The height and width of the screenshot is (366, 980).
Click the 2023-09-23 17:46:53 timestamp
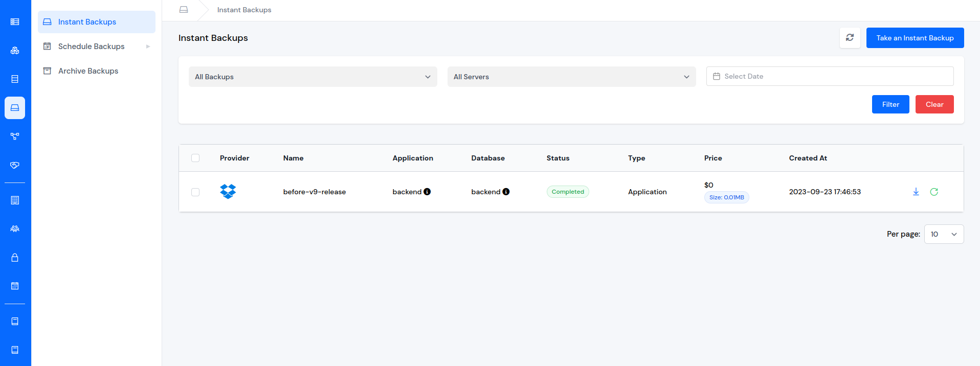coord(825,192)
